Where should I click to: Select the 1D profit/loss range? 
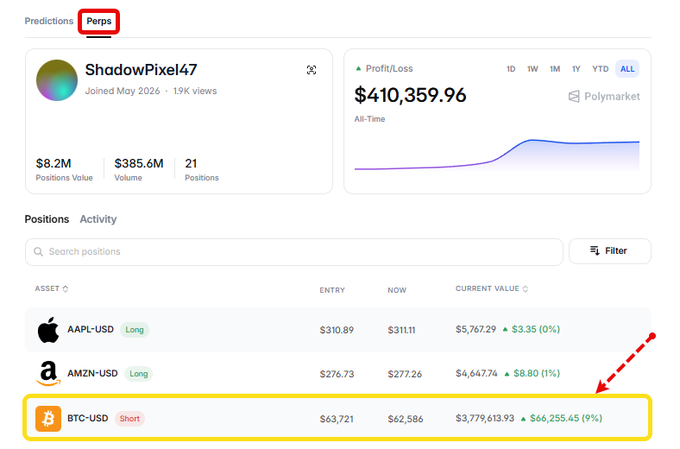tap(511, 69)
